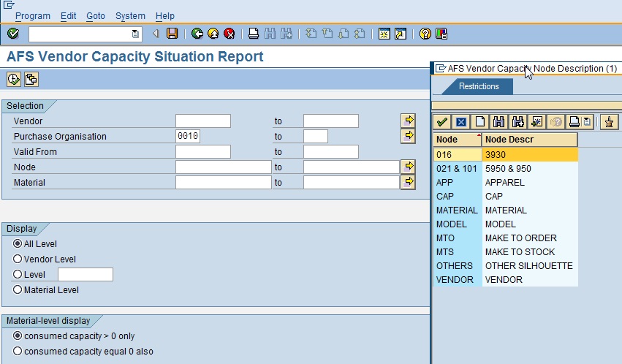This screenshot has width=622, height=364.
Task: Open multiple selection arrow for Material
Action: click(408, 181)
